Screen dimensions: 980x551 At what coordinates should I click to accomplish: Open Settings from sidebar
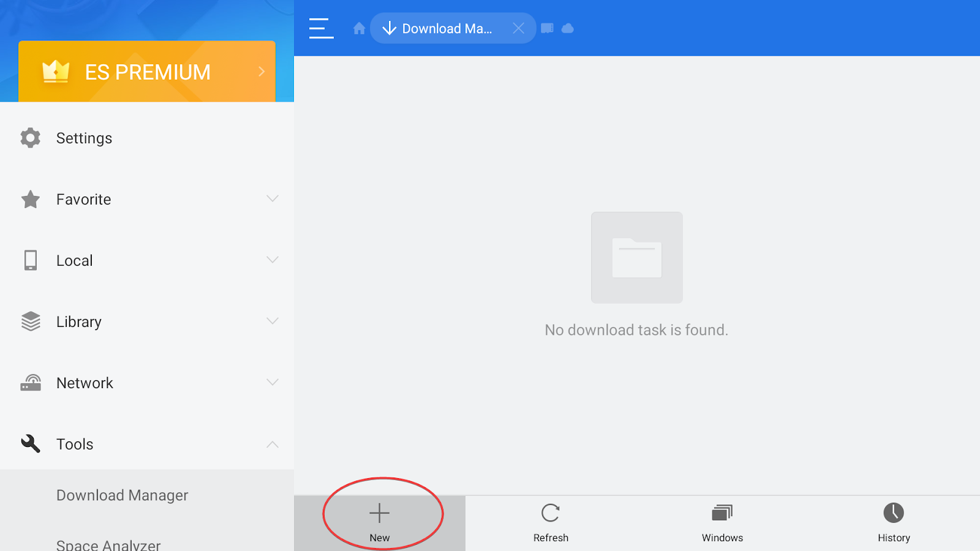pyautogui.click(x=147, y=138)
